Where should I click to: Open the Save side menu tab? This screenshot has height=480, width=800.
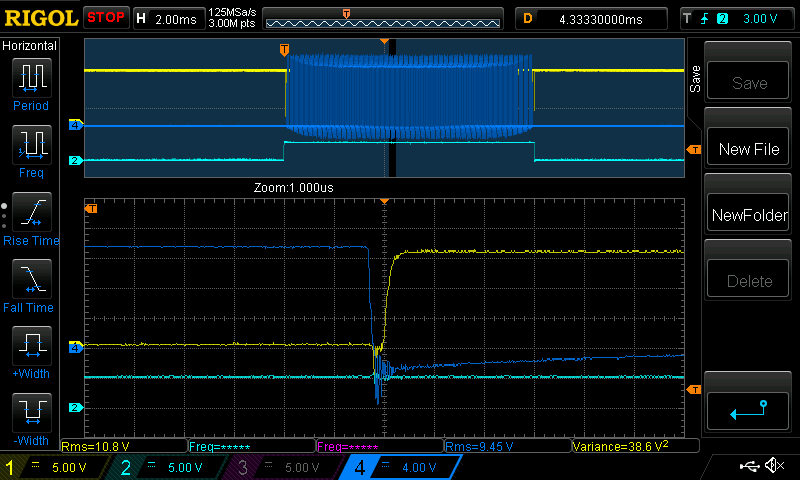point(694,78)
